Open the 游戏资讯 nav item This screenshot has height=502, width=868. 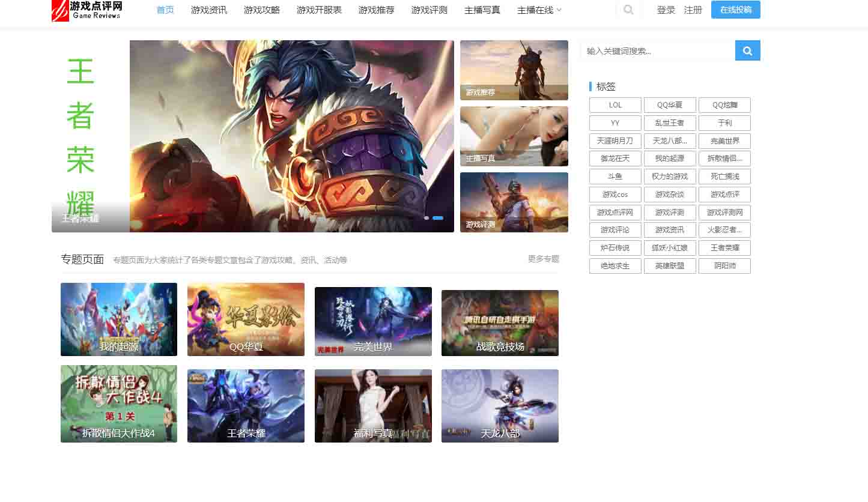click(209, 10)
